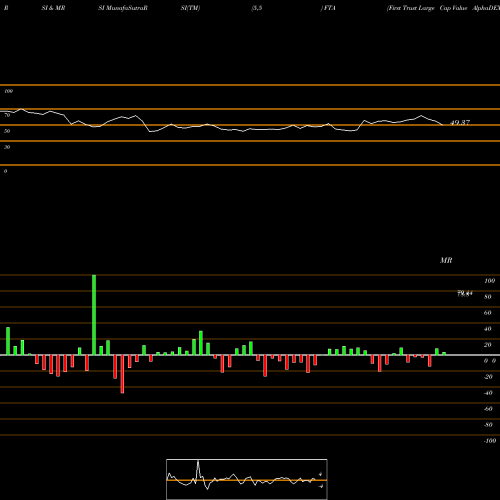Image resolution: width=500 pixels, height=500 pixels.
Task: Click the RSI axis label 0
Action: [5, 171]
